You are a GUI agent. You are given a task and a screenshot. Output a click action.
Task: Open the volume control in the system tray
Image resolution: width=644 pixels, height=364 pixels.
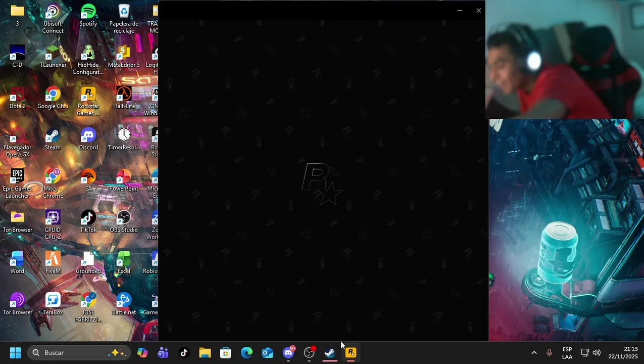(597, 352)
